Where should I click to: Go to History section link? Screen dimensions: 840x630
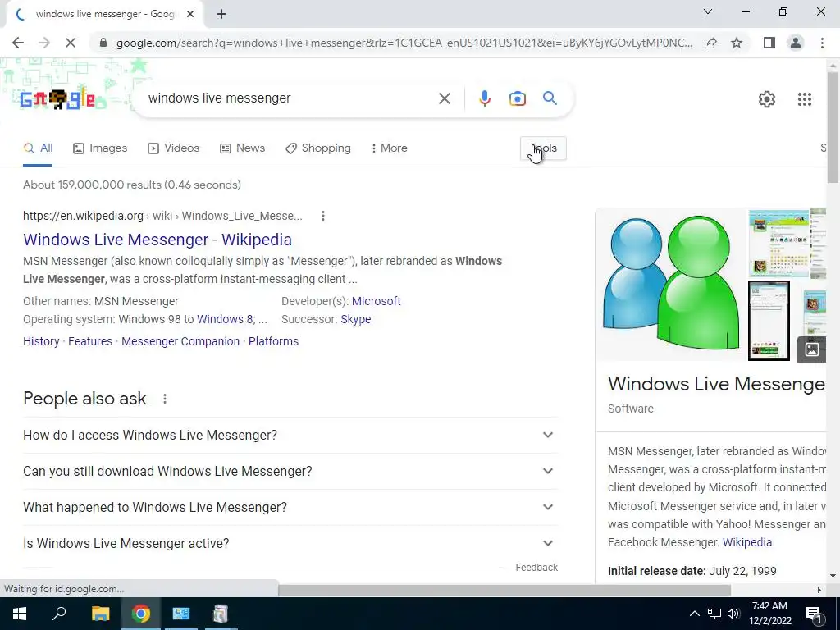pyautogui.click(x=41, y=342)
